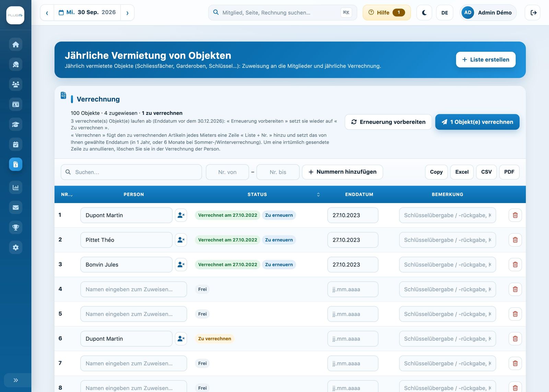Image resolution: width=549 pixels, height=392 pixels.
Task: Click Zu verrechnen status badge
Action: click(x=214, y=339)
